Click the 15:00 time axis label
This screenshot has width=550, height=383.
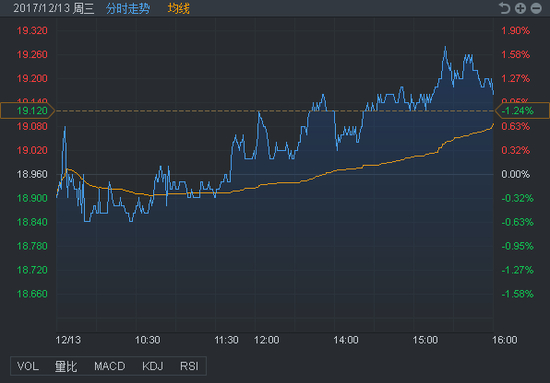425,340
